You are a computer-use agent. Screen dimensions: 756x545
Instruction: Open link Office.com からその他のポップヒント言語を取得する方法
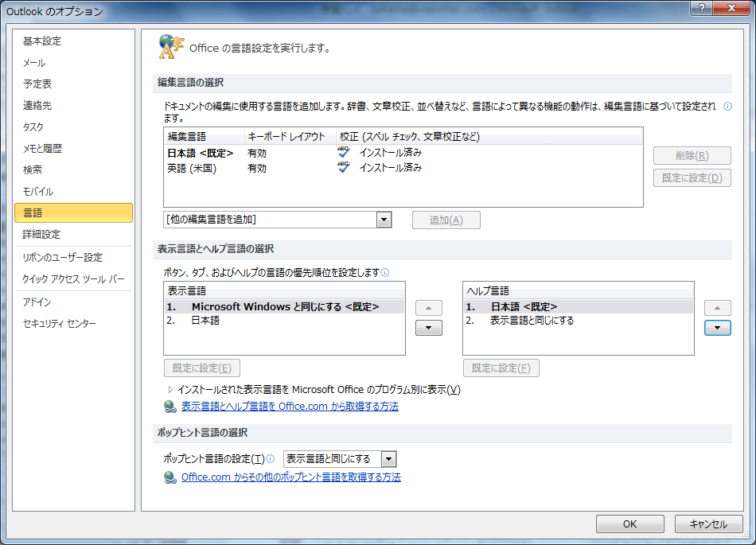[290, 477]
